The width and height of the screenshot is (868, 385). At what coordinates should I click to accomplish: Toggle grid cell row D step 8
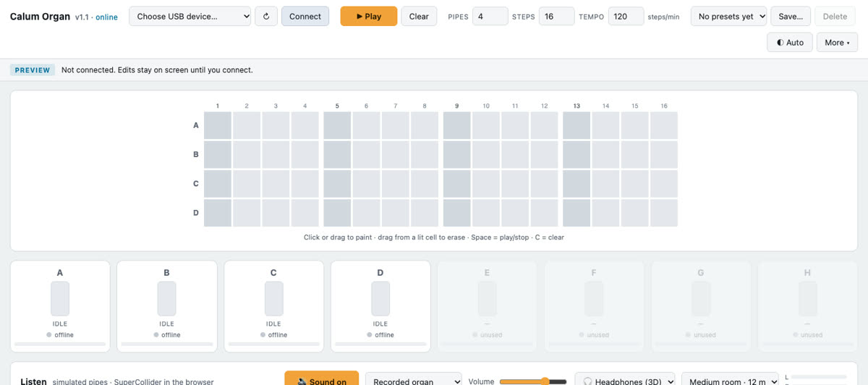click(x=425, y=213)
